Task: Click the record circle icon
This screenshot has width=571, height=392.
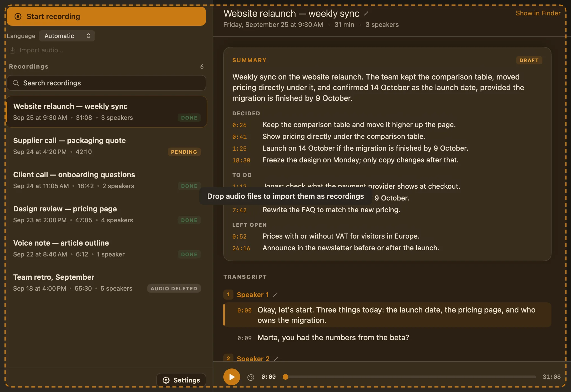Action: pyautogui.click(x=18, y=17)
